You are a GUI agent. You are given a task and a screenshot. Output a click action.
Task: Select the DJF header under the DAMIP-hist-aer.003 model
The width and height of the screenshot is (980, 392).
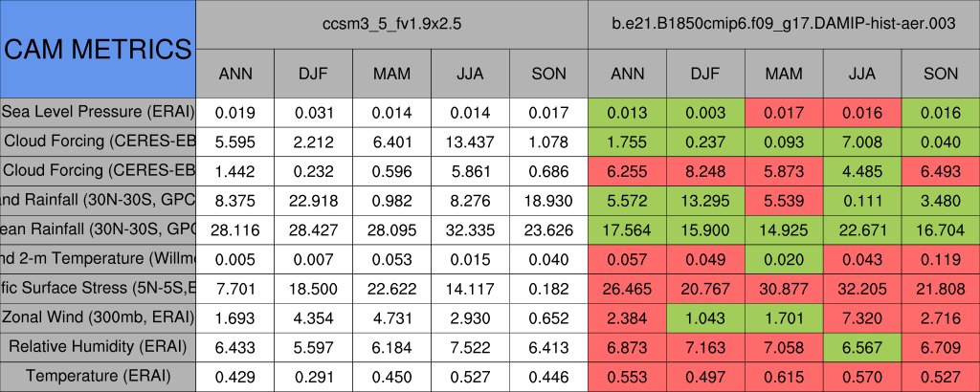[705, 74]
